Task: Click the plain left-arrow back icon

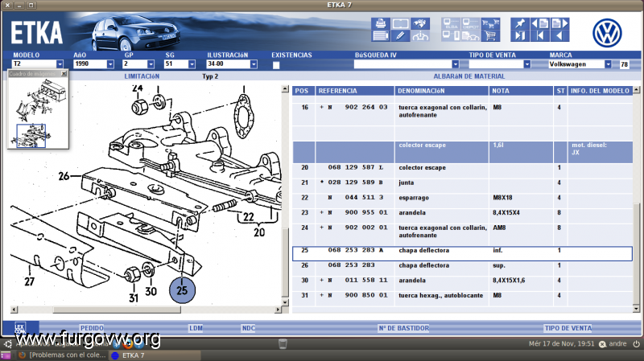Action: [x=559, y=35]
